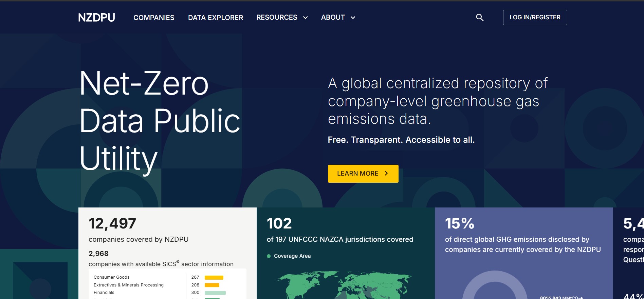Click the Consumer Goods yellow bar
Image resolution: width=644 pixels, height=299 pixels.
[214, 278]
